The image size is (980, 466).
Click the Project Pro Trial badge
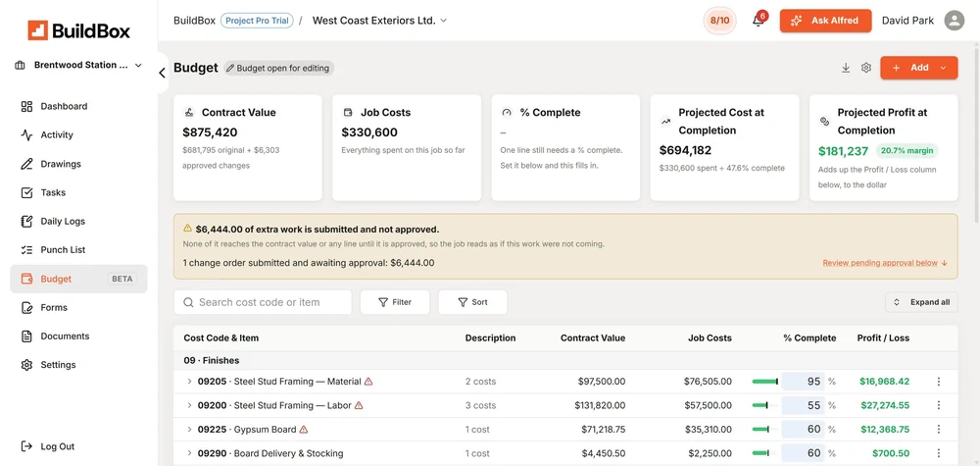pos(257,21)
